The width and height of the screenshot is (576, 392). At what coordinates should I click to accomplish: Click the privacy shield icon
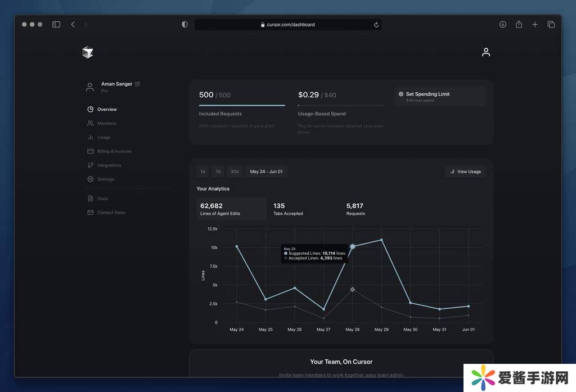[184, 25]
